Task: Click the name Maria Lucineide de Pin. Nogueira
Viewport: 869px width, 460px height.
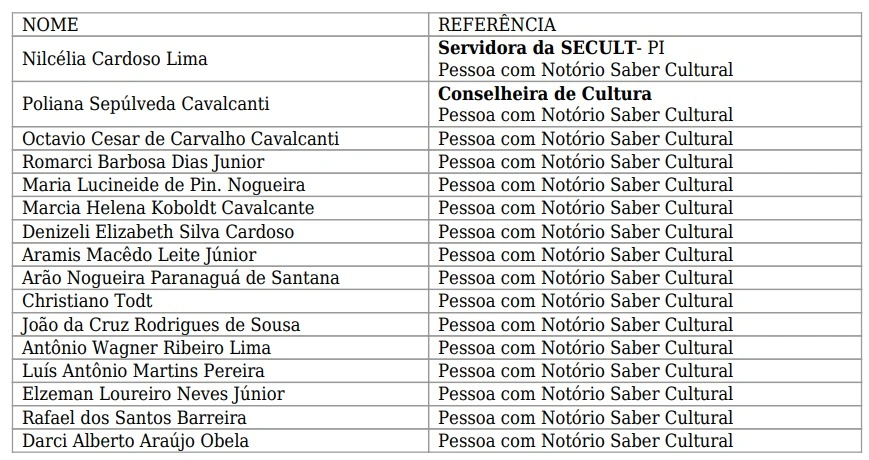Action: click(164, 185)
